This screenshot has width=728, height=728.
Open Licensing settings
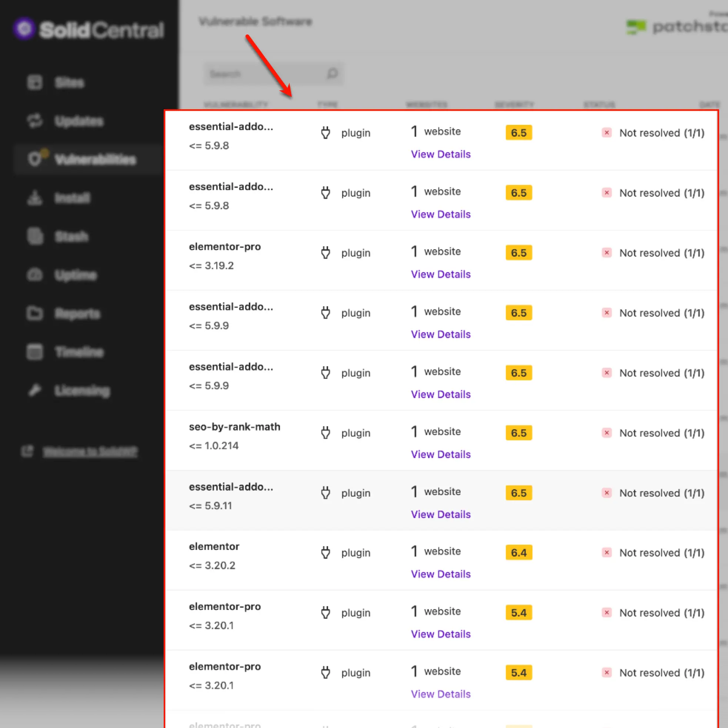(x=82, y=390)
